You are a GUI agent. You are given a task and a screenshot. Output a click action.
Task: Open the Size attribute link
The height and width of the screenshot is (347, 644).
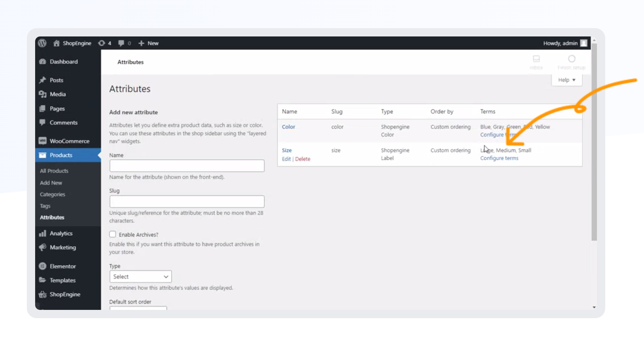point(287,150)
